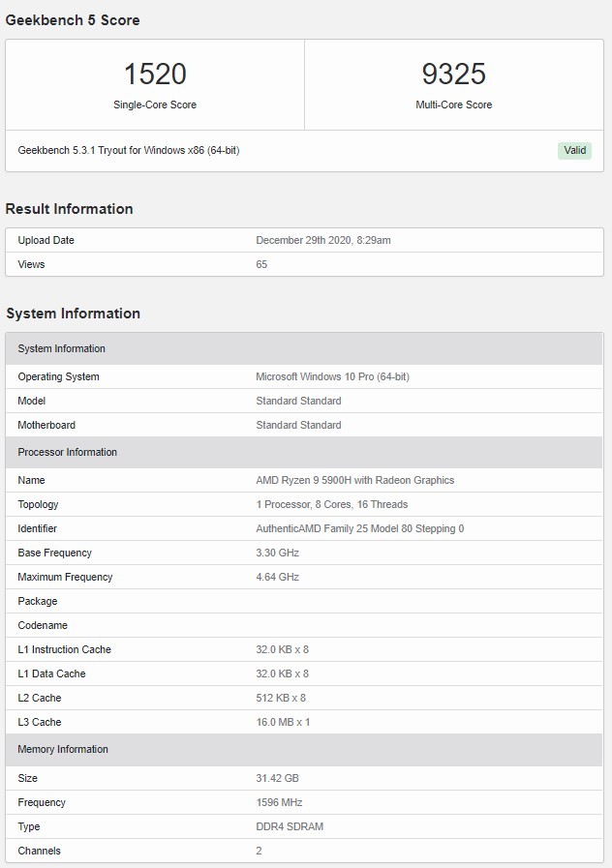The width and height of the screenshot is (612, 868).
Task: Click the memory Frequency label
Action: click(x=42, y=802)
